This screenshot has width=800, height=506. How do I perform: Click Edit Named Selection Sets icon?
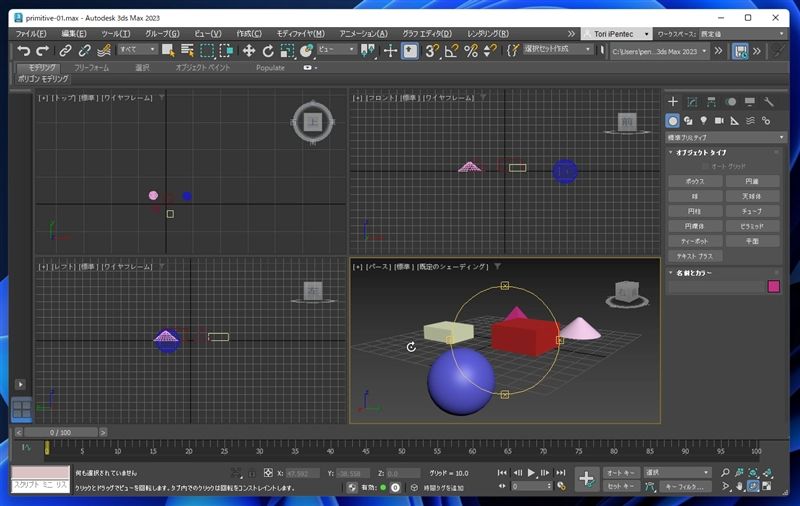click(x=513, y=50)
